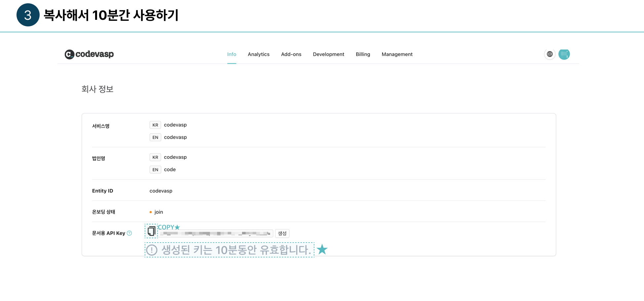Open the teal user avatar menu

point(564,54)
